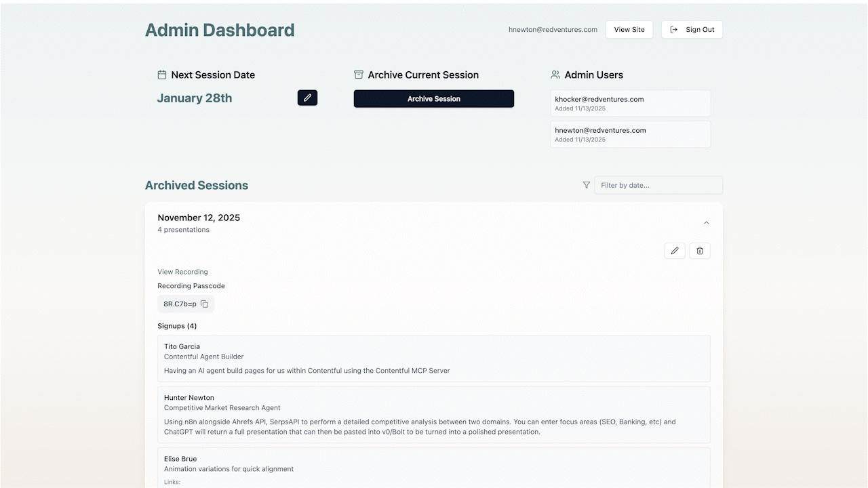The image size is (868, 488).
Task: Focus the Filter by date input field
Action: point(658,185)
